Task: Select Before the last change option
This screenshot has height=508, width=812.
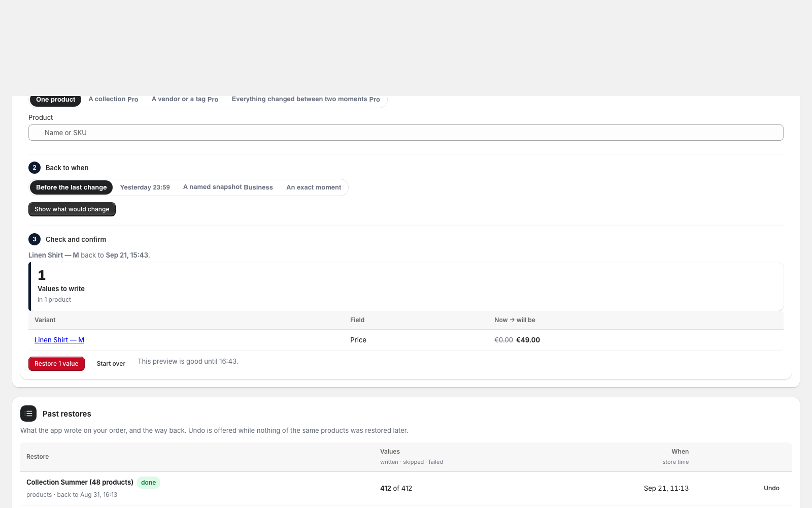Action: point(72,187)
